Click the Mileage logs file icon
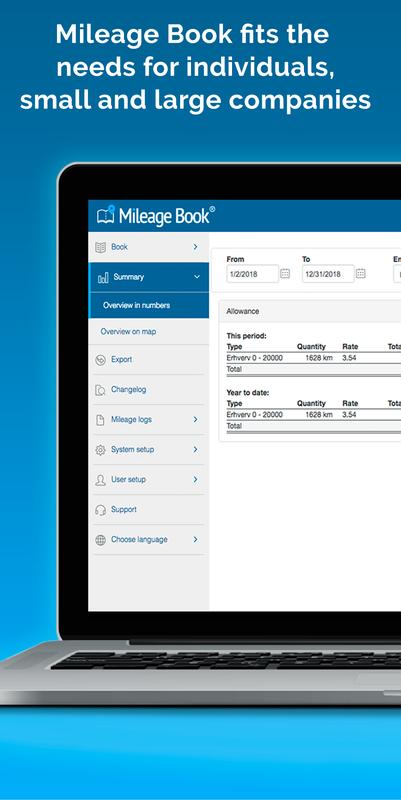The width and height of the screenshot is (401, 800). click(x=101, y=420)
